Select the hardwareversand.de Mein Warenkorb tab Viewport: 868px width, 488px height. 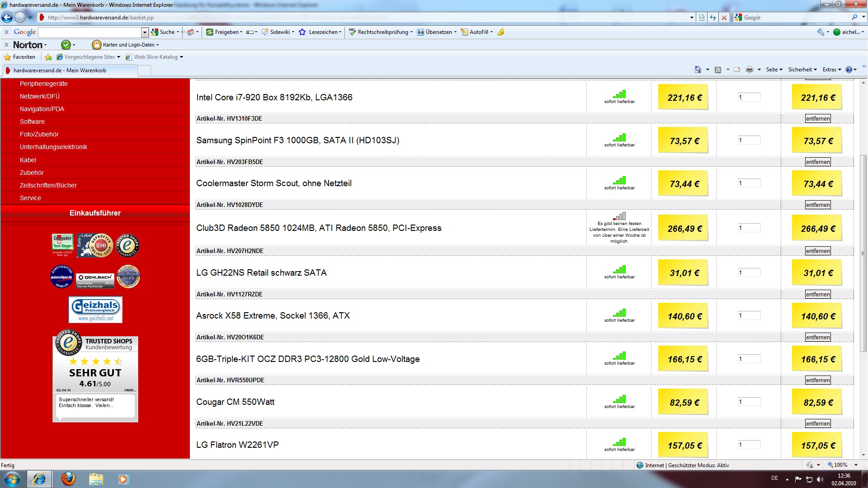[x=70, y=70]
